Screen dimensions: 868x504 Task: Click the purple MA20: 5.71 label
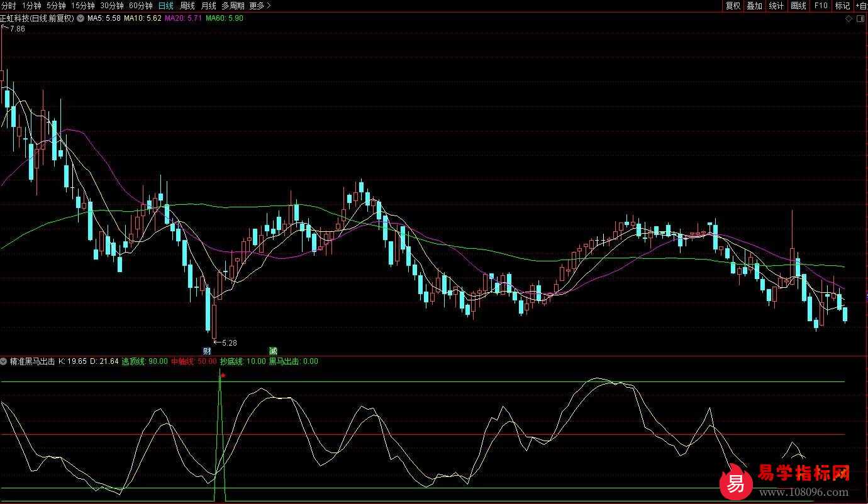tap(183, 18)
